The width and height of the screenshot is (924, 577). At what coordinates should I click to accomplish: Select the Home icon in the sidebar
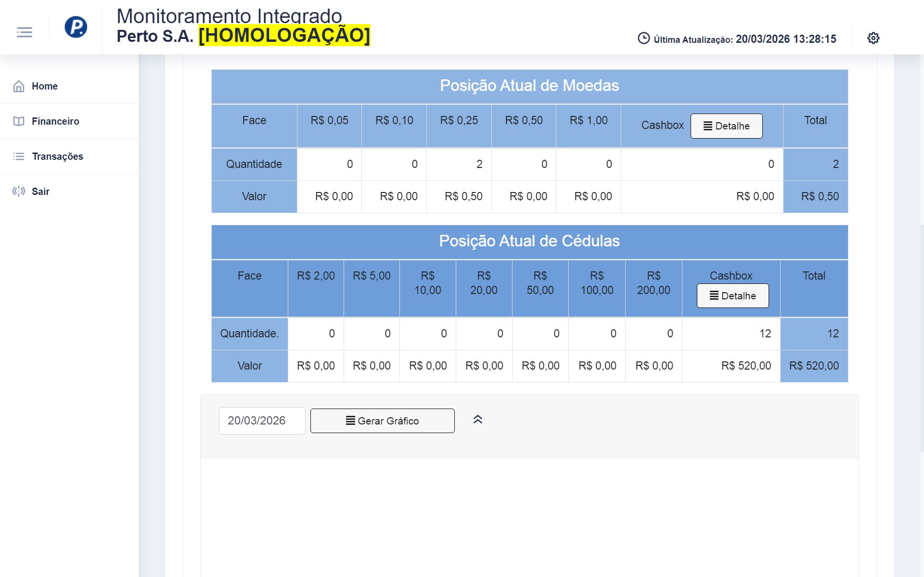[x=18, y=86]
